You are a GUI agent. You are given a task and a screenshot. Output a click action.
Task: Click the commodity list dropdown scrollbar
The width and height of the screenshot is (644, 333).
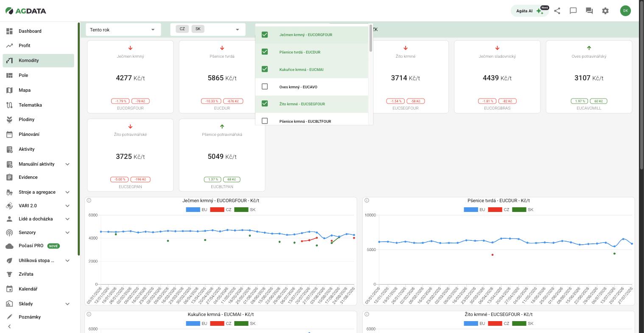click(371, 39)
